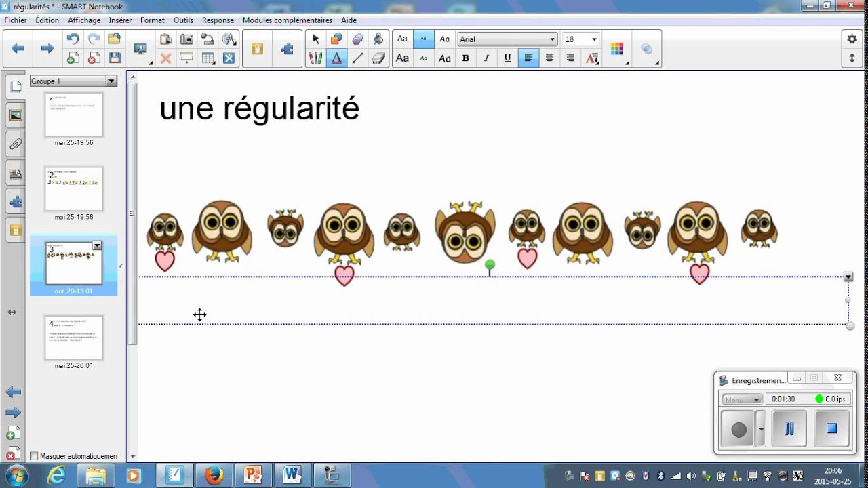Open the Affichage menu
Image resolution: width=868 pixels, height=488 pixels.
[84, 20]
